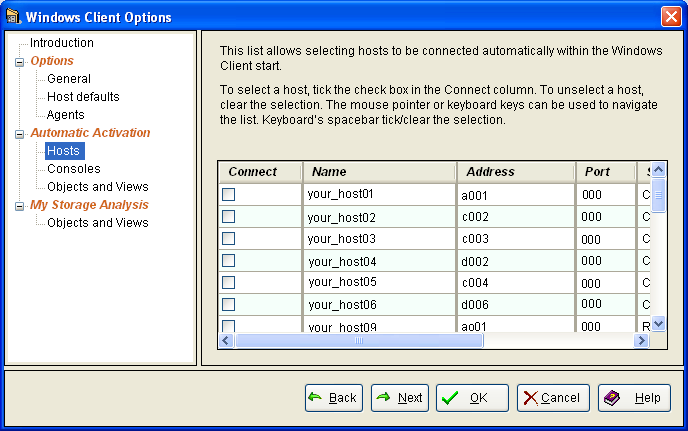Select the your_host06 name cell
Viewport: 688px width, 431px height.
click(x=380, y=304)
